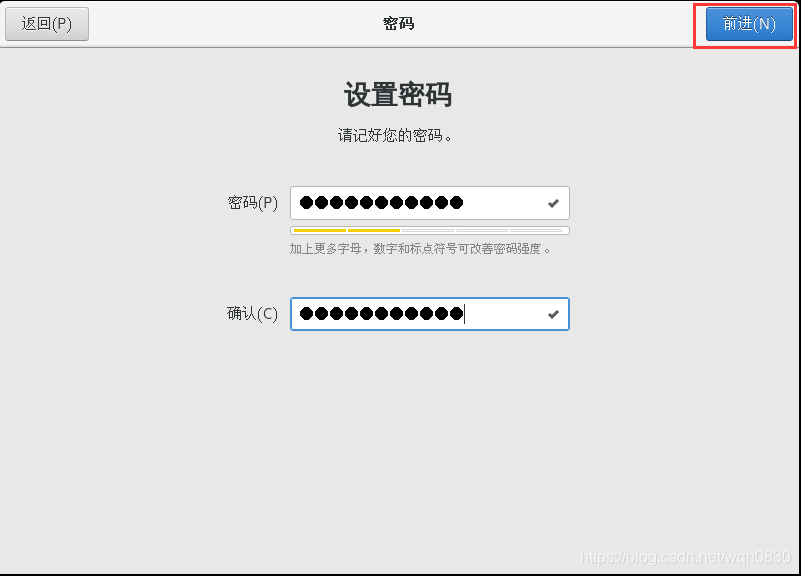Focus the 确认(C) confirm password field
The image size is (801, 576).
point(430,314)
